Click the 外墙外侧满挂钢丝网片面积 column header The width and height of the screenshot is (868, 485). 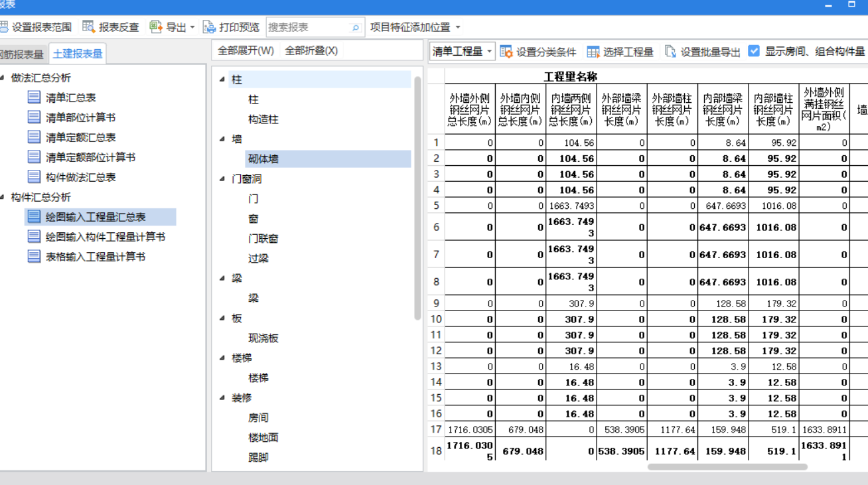824,109
